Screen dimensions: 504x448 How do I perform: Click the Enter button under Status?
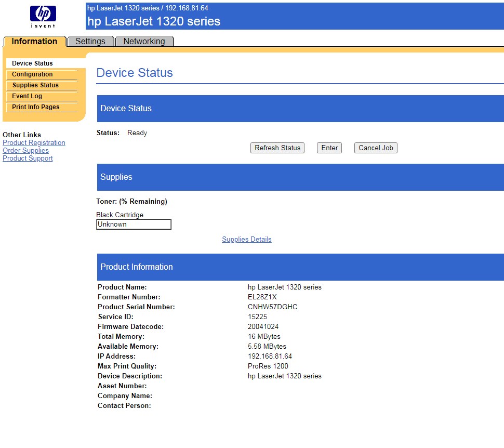(329, 148)
